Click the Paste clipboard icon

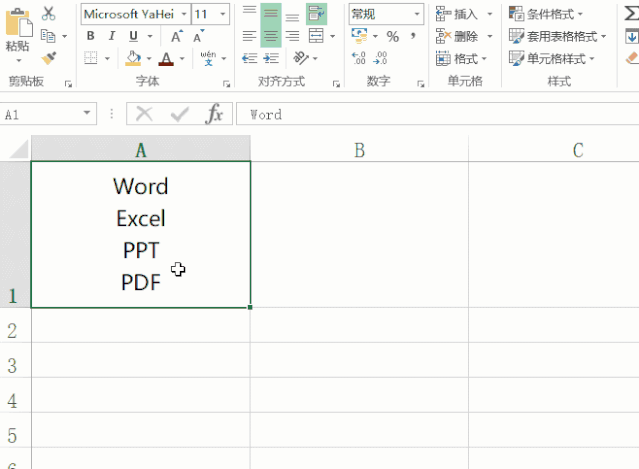pos(18,22)
